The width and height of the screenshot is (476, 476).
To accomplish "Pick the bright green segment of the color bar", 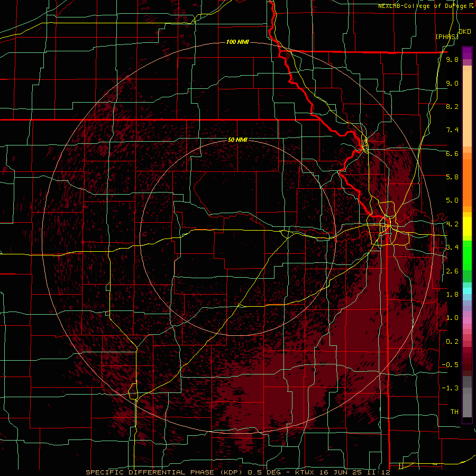I will pos(467,255).
